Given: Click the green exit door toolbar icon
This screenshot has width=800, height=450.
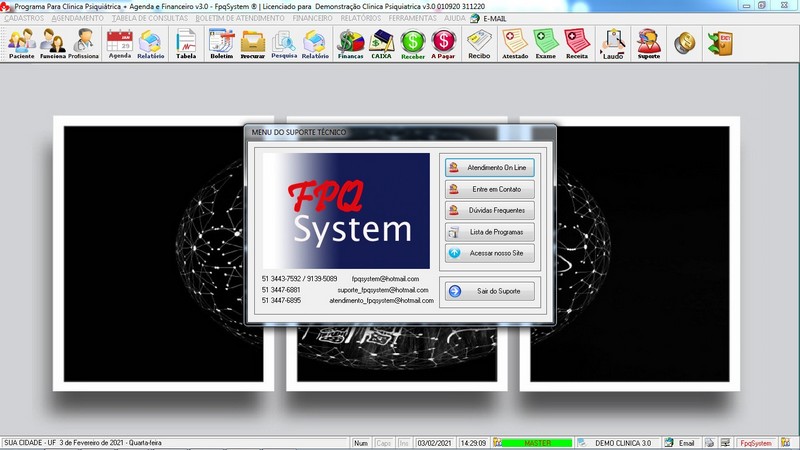Looking at the screenshot, I should [x=720, y=43].
